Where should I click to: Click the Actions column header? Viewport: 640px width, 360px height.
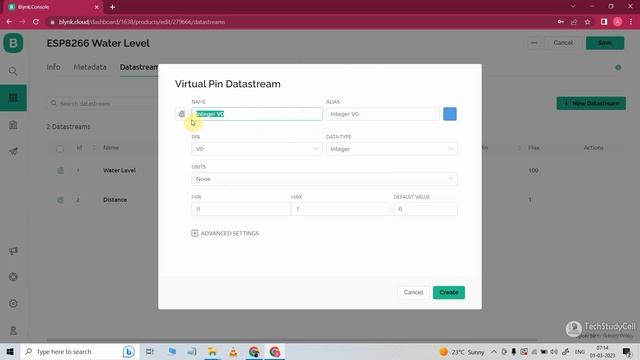[x=593, y=147]
